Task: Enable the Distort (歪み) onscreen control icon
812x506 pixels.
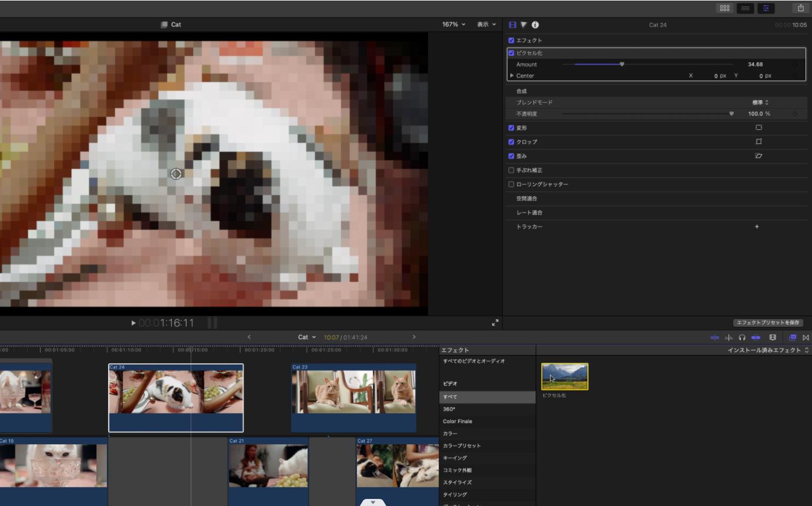Action: (758, 156)
